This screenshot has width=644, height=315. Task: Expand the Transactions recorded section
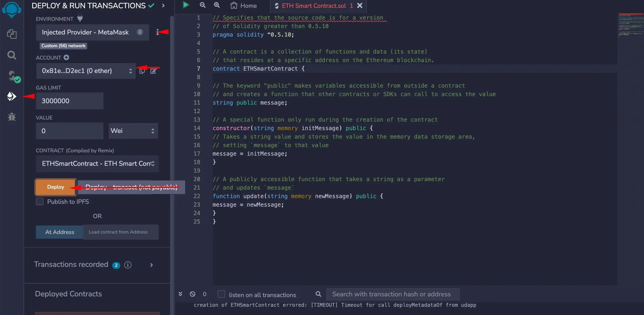coord(151,265)
